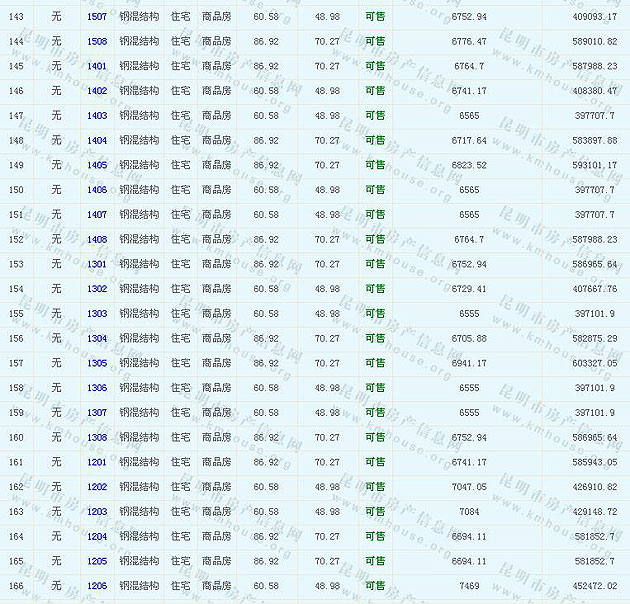Click 可售 status in row 166
The image size is (630, 604).
coord(375,586)
